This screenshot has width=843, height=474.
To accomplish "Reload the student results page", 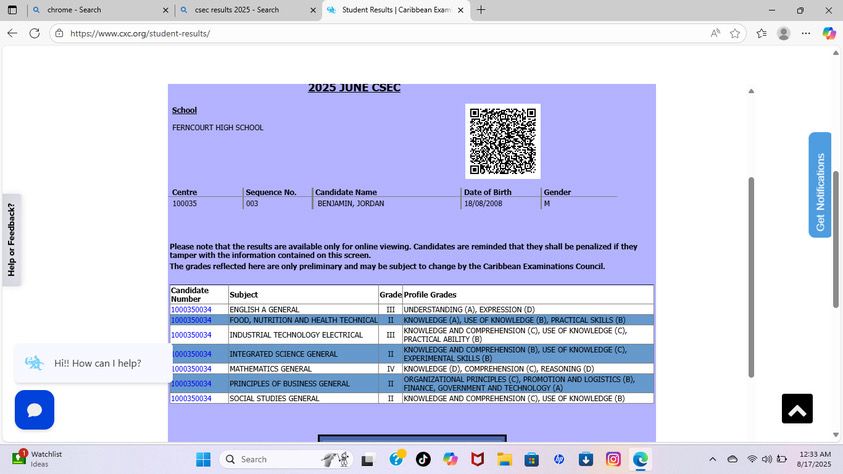I will coord(34,33).
